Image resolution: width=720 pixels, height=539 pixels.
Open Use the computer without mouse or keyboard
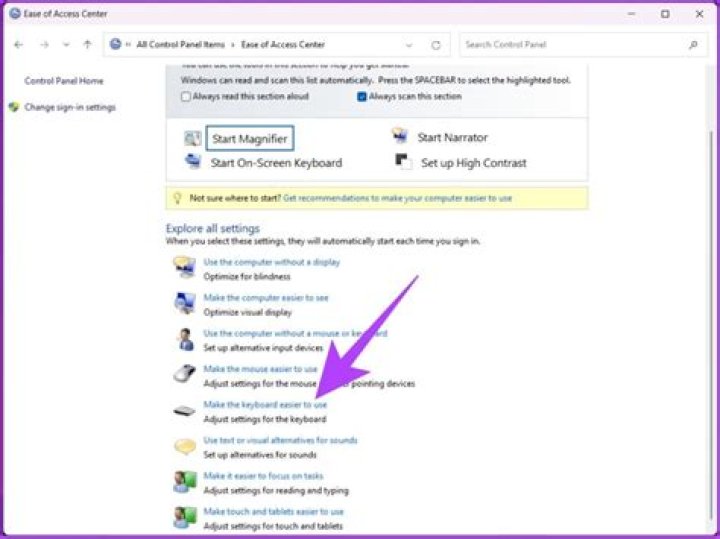(x=295, y=333)
